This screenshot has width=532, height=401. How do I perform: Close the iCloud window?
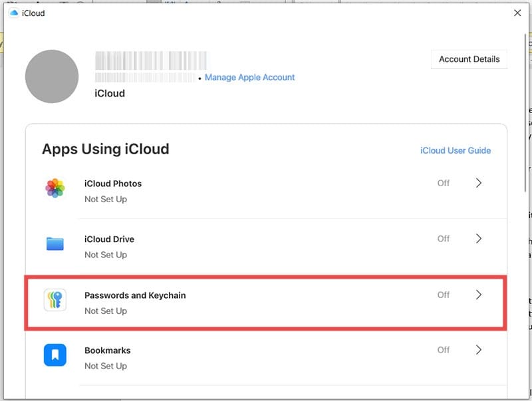[x=517, y=13]
